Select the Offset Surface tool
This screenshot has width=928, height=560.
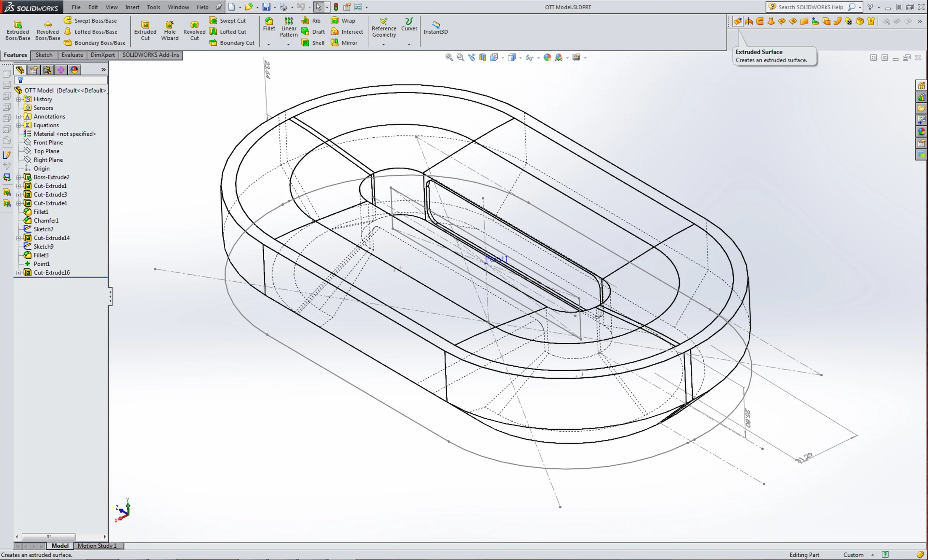pos(826,22)
